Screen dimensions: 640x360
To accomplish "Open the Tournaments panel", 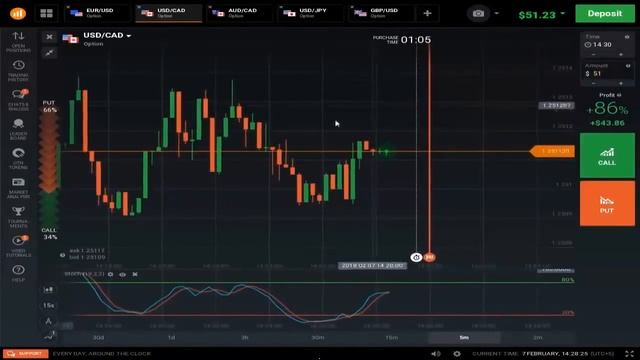I will point(18,217).
